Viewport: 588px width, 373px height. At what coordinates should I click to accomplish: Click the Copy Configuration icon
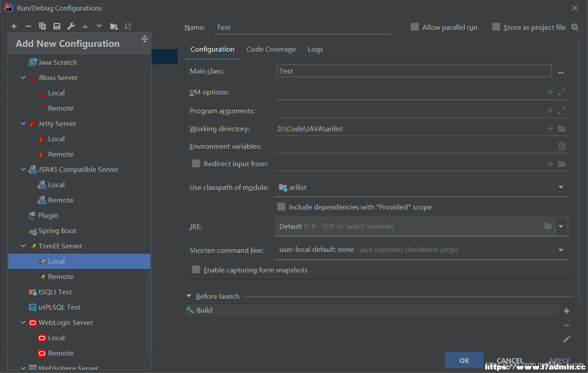[x=42, y=27]
